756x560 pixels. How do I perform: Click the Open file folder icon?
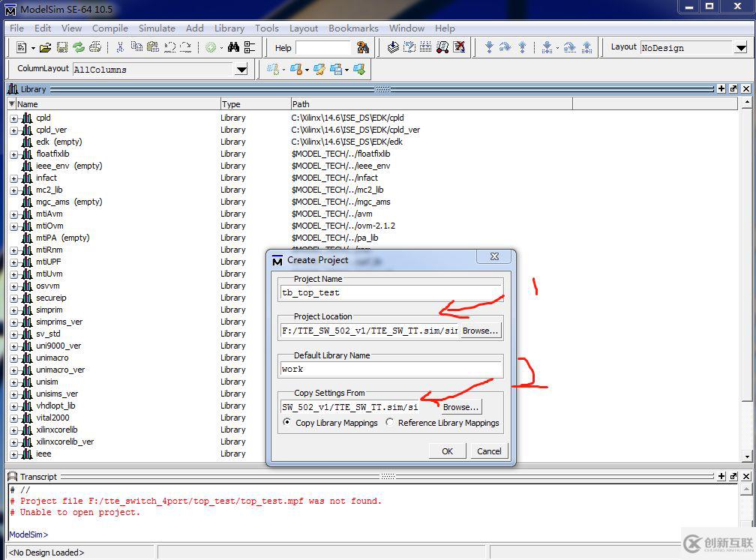coord(45,48)
